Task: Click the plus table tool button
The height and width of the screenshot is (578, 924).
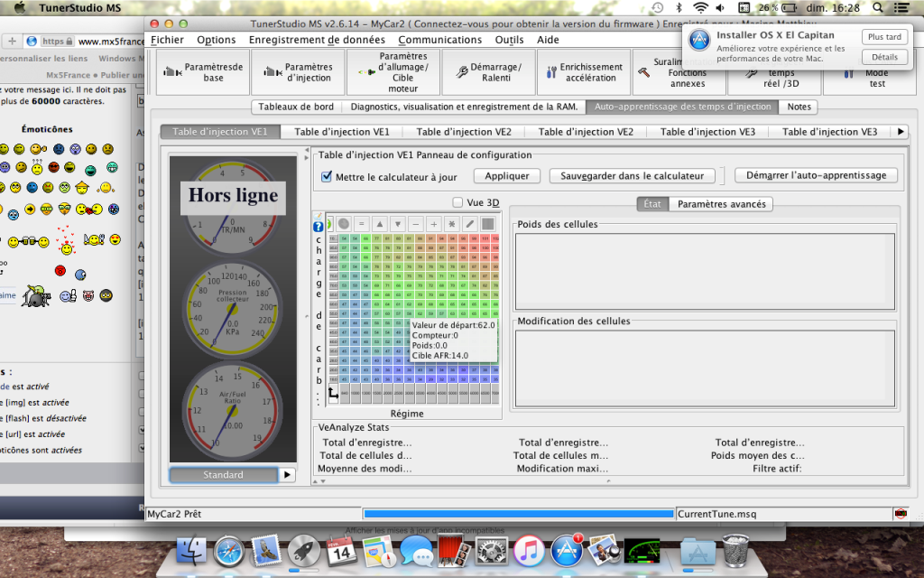Action: click(434, 224)
